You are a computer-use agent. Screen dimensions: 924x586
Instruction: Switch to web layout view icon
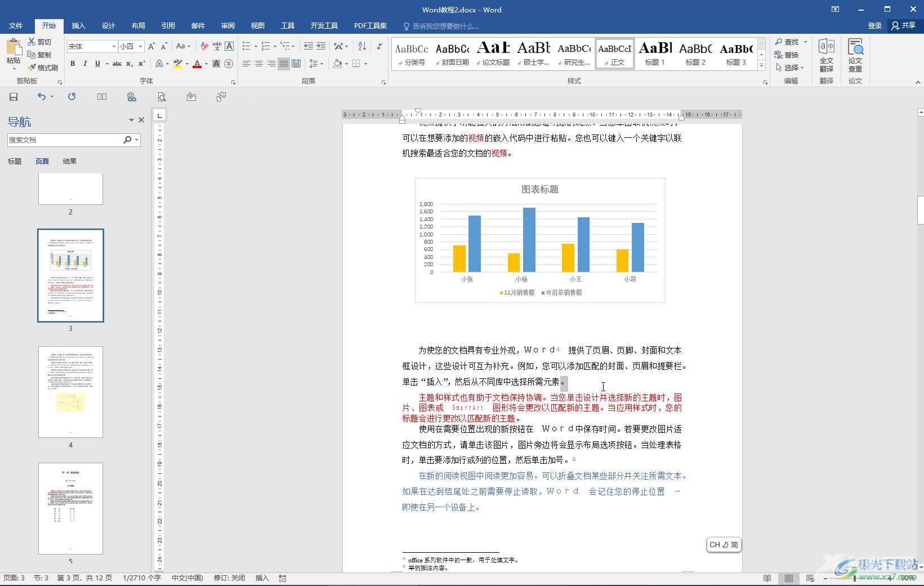pos(810,578)
